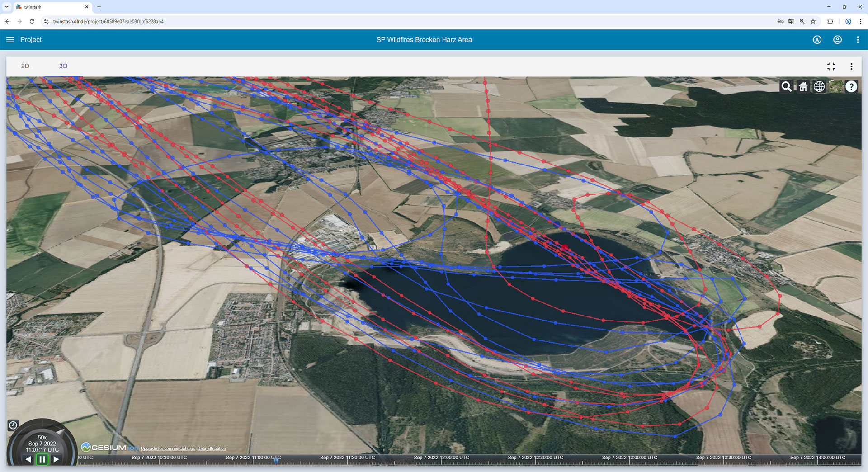This screenshot has width=868, height=472.
Task: Open browser extensions puzzle icon
Action: (x=830, y=21)
